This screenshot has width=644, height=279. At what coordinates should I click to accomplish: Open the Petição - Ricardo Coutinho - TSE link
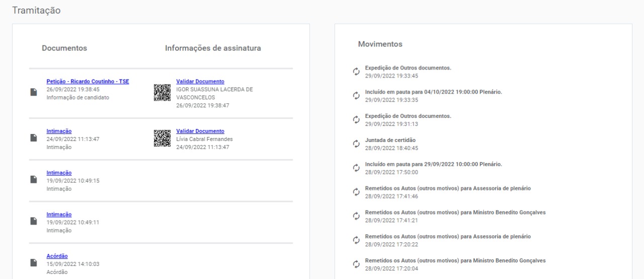[88, 82]
